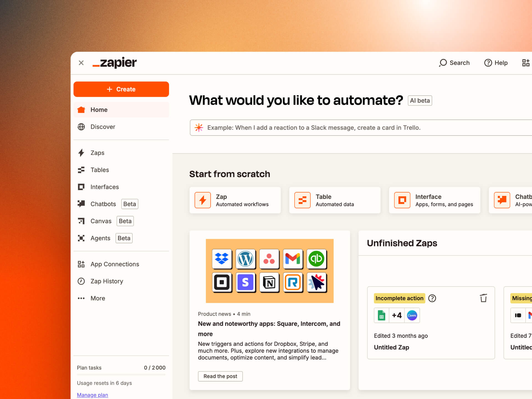Click the AI beta badge
The width and height of the screenshot is (532, 399).
coord(420,101)
